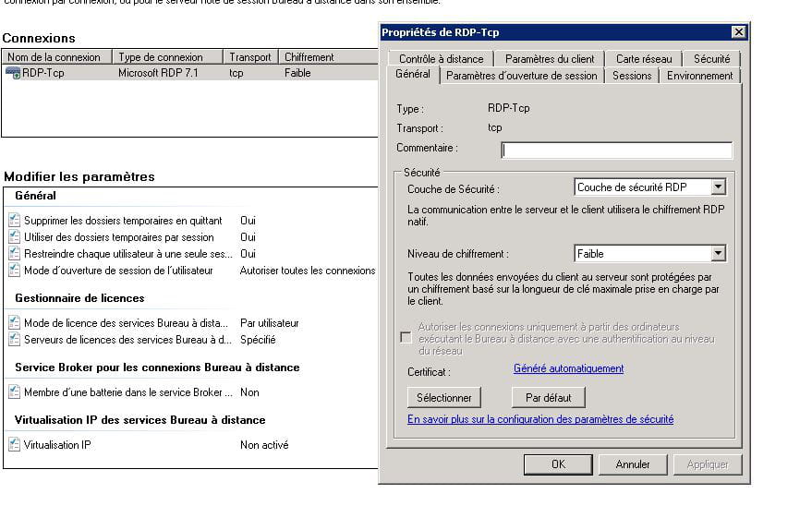The width and height of the screenshot is (812, 518).
Task: Toggle network-level authentication checkbox
Action: point(406,338)
